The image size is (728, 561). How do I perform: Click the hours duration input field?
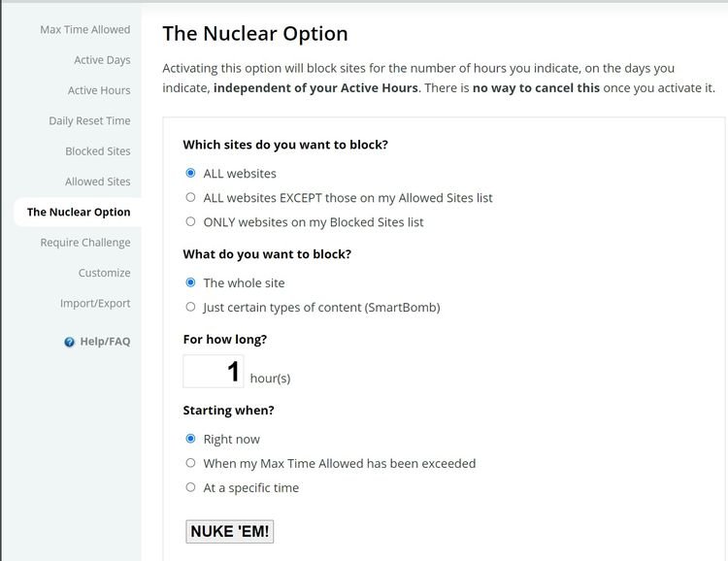[213, 372]
